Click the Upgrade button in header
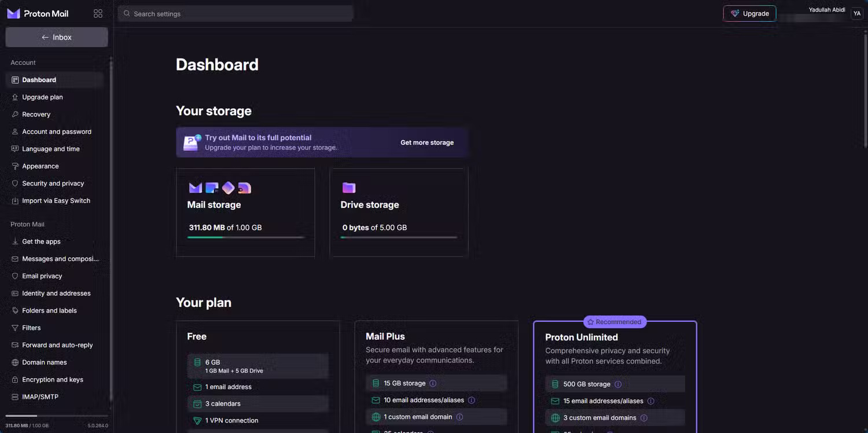Viewport: 868px width, 433px height. pyautogui.click(x=749, y=13)
